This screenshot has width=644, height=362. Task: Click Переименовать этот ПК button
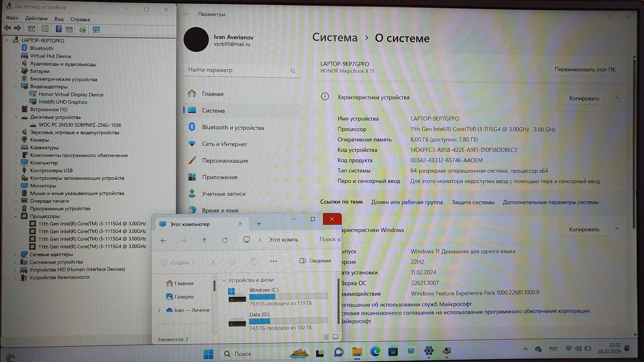[585, 69]
